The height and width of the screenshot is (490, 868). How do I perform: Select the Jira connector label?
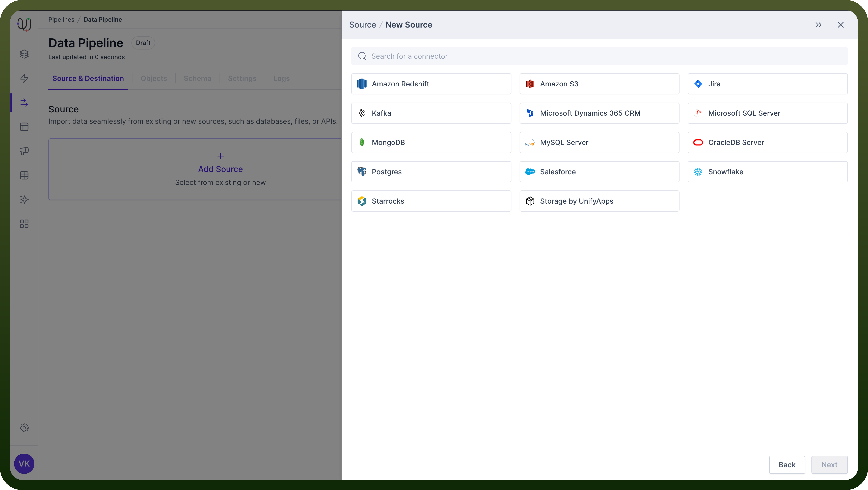[x=714, y=84]
